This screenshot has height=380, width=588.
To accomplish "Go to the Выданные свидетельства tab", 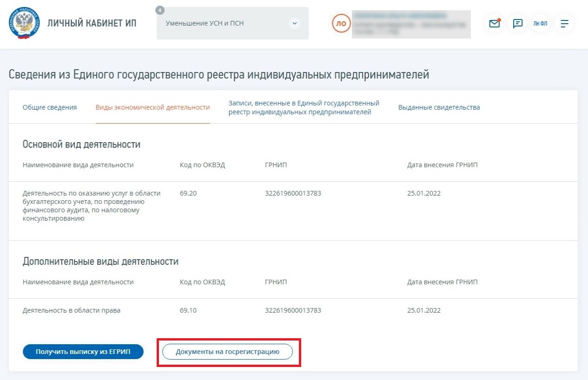I will pyautogui.click(x=439, y=107).
